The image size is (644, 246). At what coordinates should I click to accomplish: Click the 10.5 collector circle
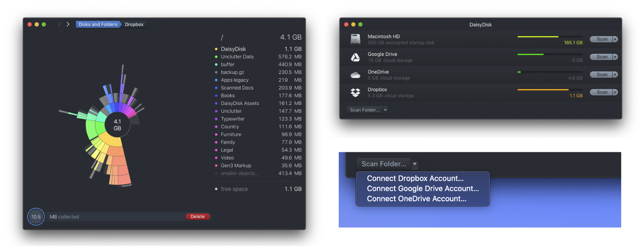36,217
